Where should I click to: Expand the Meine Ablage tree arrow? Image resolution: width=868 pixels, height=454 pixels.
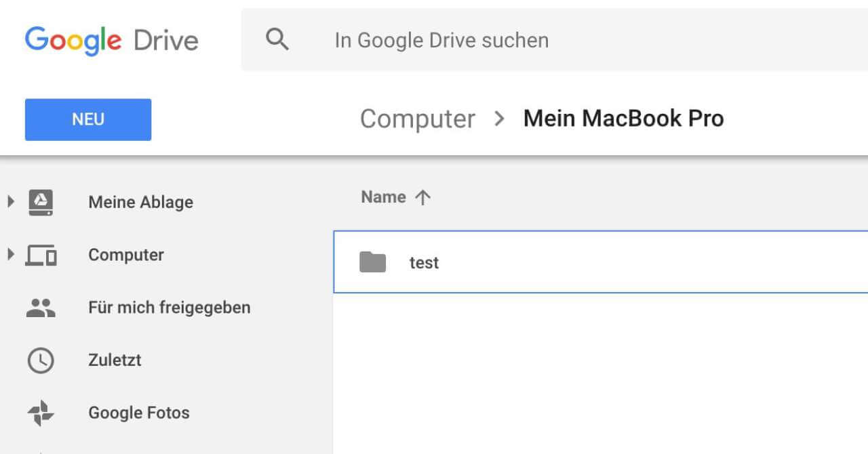[x=10, y=201]
